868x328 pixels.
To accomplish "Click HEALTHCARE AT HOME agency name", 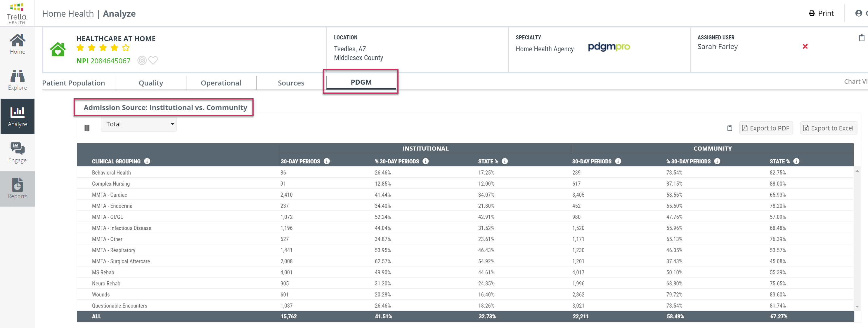I will click(x=116, y=38).
